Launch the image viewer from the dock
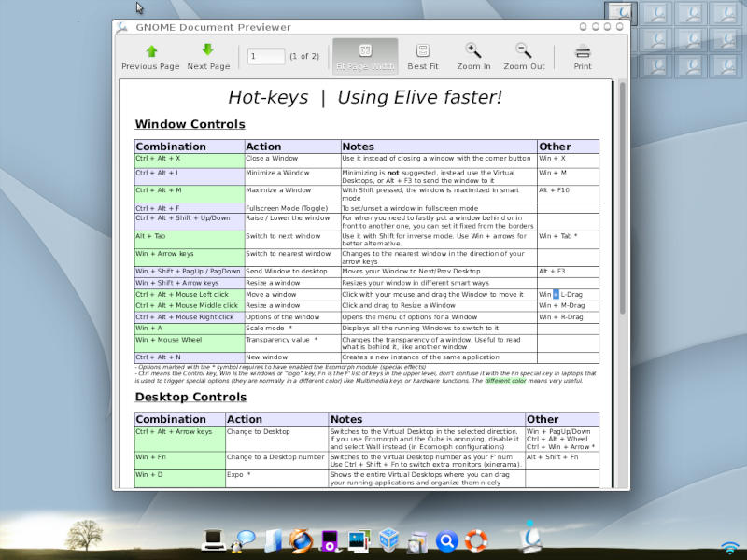This screenshot has height=560, width=747. coord(359,539)
